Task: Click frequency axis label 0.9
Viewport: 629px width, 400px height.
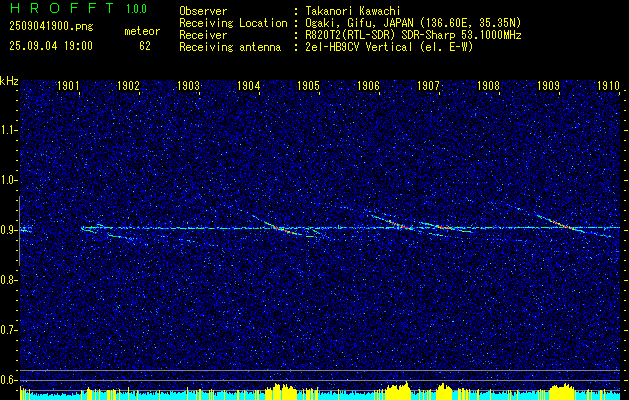Action: pyautogui.click(x=7, y=230)
